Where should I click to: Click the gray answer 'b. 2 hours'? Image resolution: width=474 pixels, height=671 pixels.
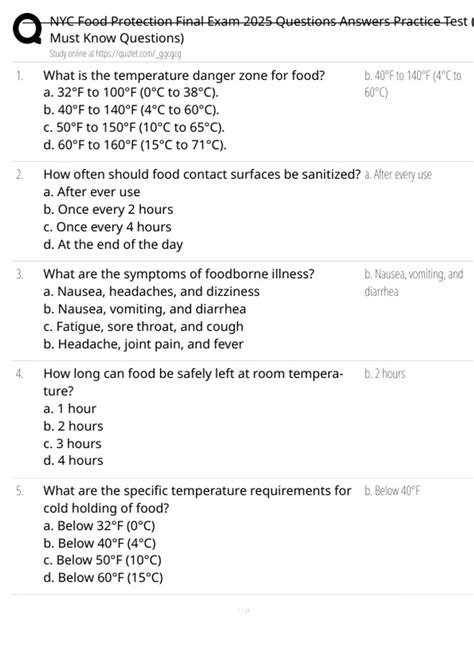[385, 374]
